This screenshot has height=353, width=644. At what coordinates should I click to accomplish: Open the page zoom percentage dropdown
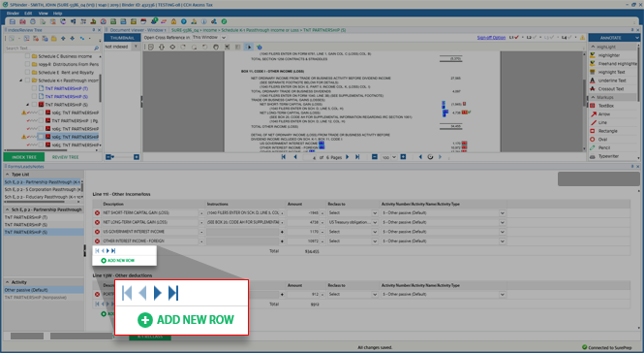(394, 157)
